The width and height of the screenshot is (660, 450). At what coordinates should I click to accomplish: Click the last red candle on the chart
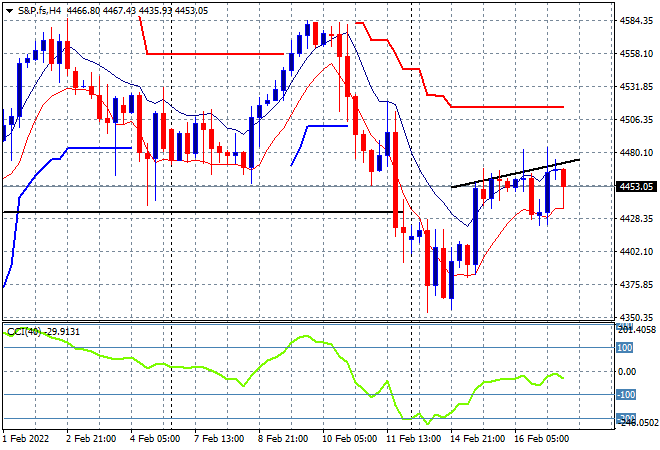563,178
